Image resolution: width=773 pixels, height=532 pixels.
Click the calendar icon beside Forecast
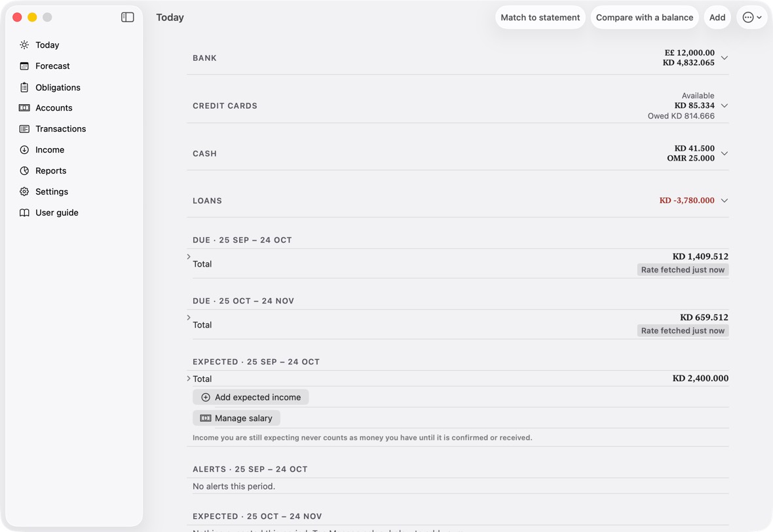(24, 66)
